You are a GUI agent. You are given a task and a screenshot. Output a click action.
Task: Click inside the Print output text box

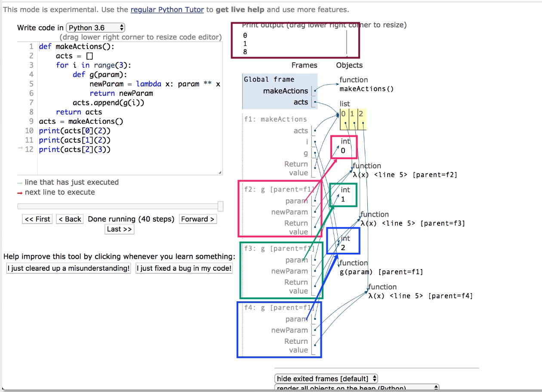pyautogui.click(x=293, y=43)
